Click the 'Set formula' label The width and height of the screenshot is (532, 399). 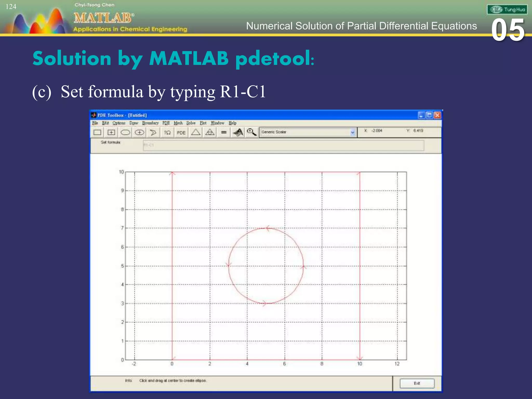point(110,142)
